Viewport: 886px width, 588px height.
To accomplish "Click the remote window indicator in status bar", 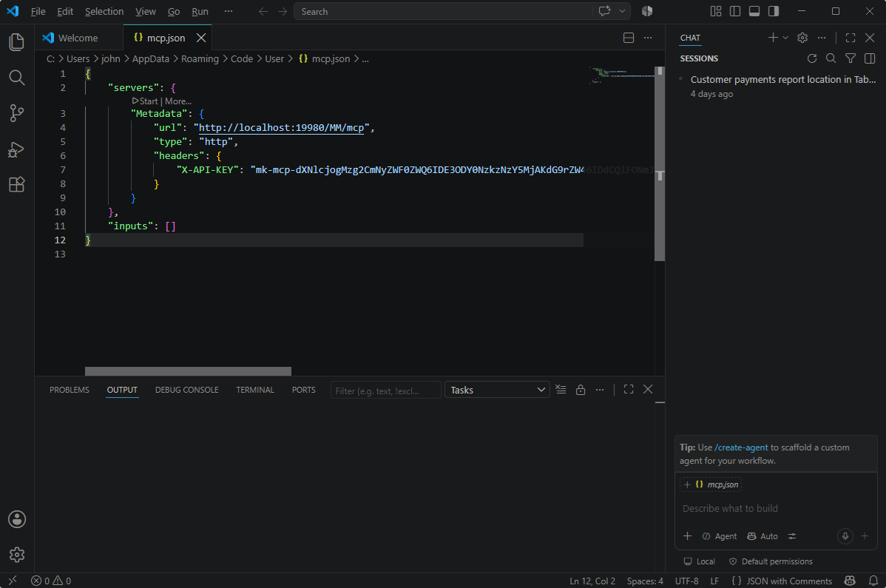I will coord(13,581).
